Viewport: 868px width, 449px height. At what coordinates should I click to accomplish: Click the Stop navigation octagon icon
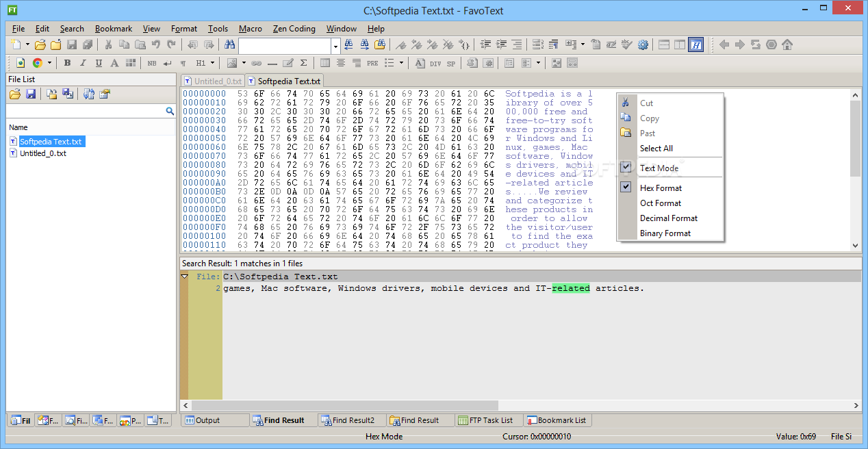pos(771,44)
